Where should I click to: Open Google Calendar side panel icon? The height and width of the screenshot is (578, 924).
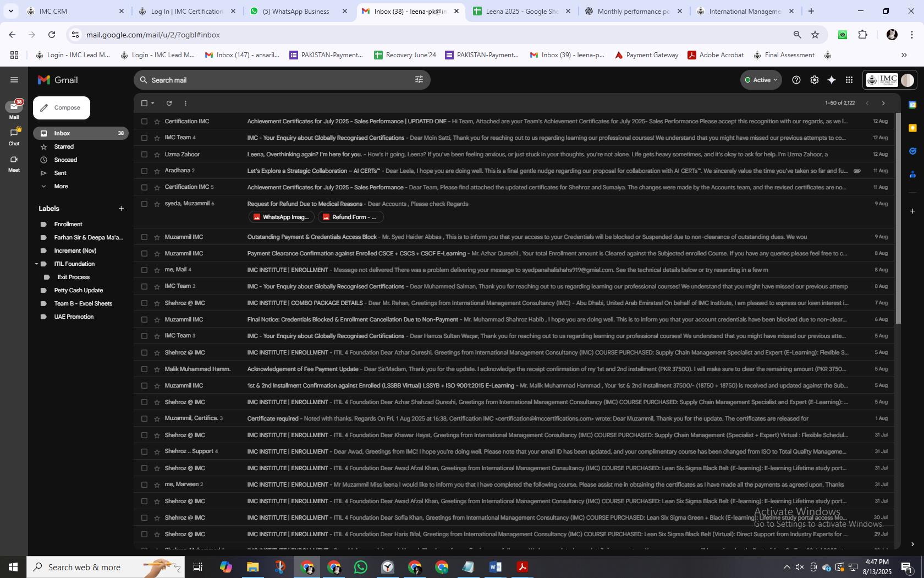click(912, 105)
